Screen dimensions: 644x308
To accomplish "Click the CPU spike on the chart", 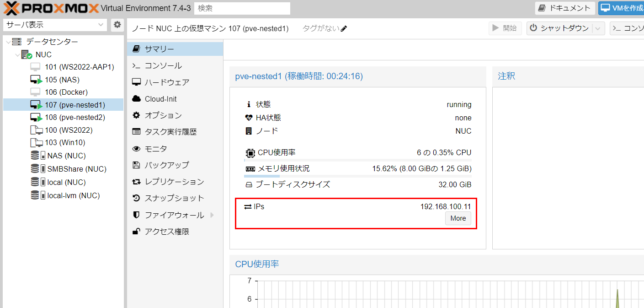I will click(x=617, y=297).
